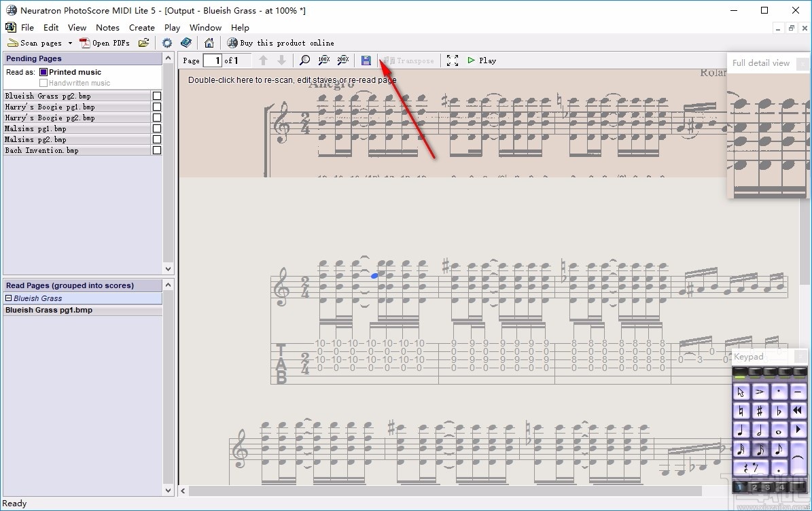Select the tie icon on the Keypad
The height and width of the screenshot is (511, 812).
pos(798,456)
